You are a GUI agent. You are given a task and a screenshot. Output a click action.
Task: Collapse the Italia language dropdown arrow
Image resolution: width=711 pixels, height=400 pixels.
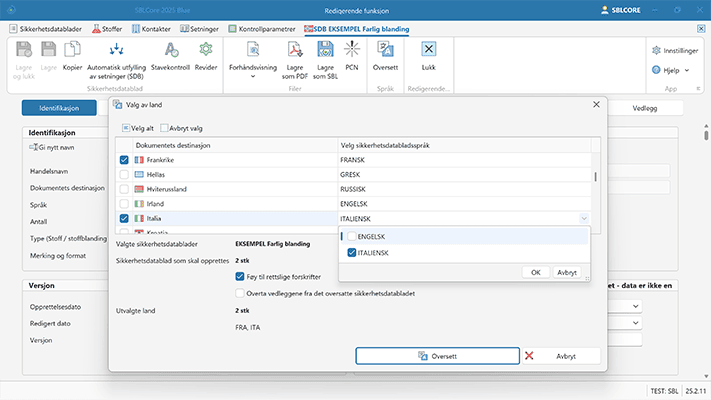[583, 218]
